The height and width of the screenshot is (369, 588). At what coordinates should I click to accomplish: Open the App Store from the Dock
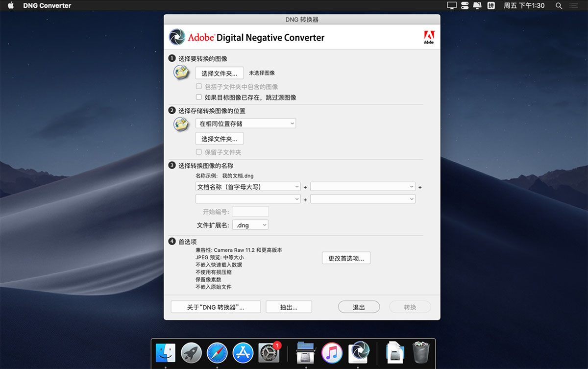coord(243,352)
